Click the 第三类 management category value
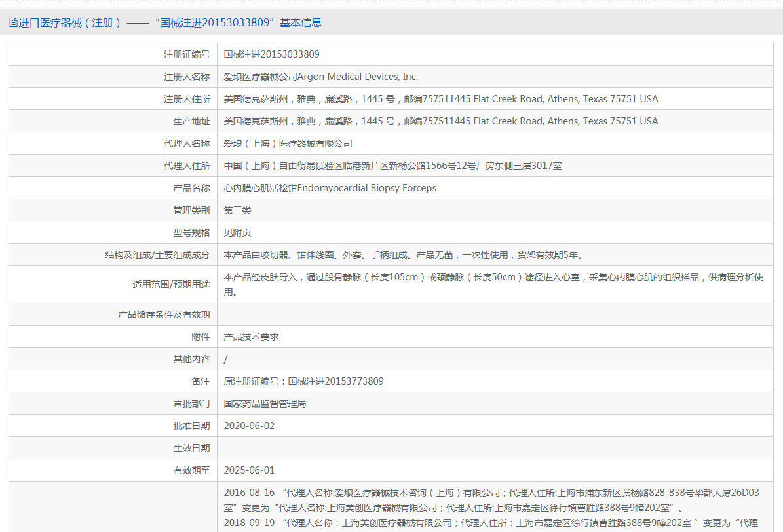 [238, 210]
